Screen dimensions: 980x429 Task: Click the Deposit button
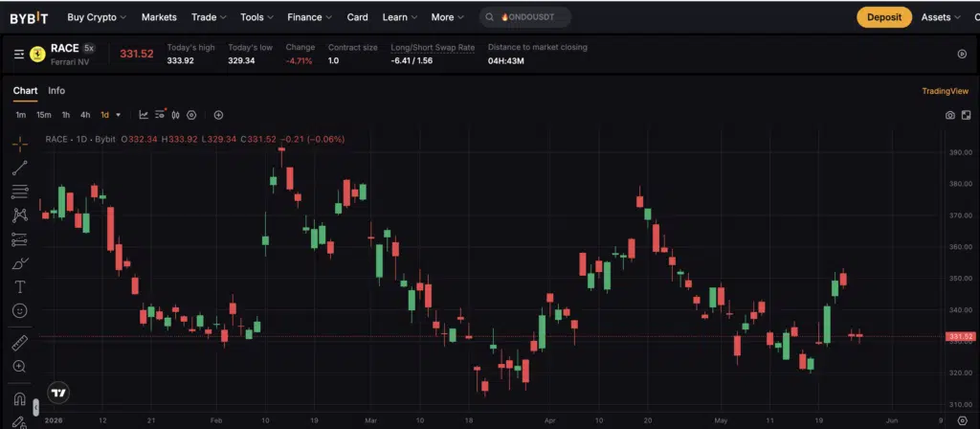[883, 17]
